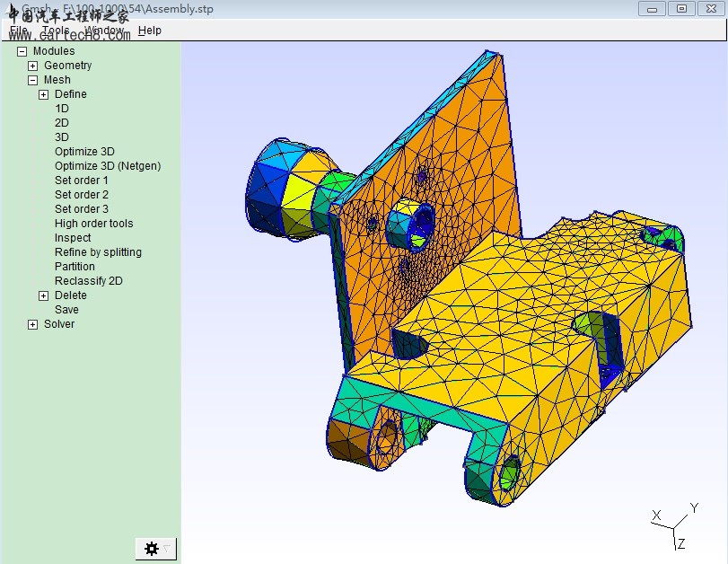Click Save under Mesh module
This screenshot has height=564, width=728.
[66, 310]
